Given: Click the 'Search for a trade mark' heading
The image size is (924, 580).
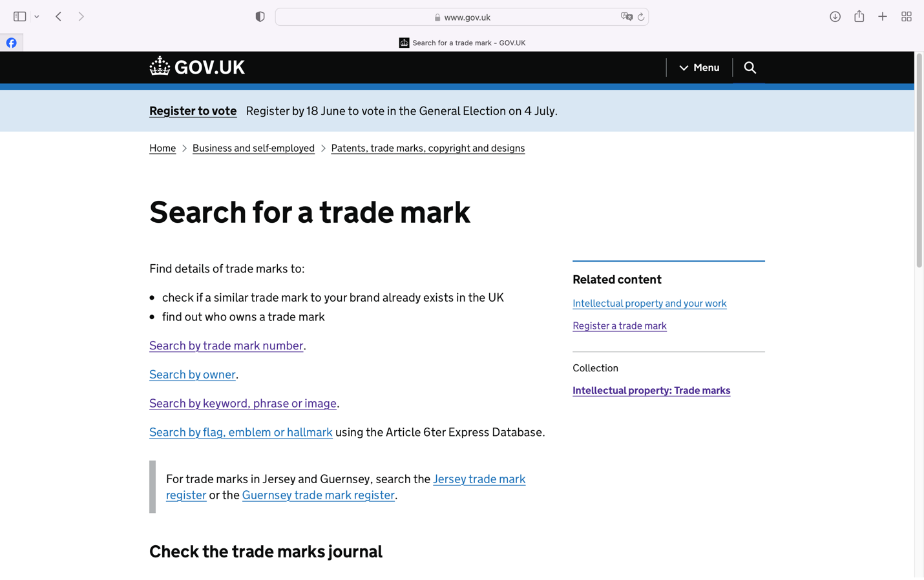Looking at the screenshot, I should click(310, 212).
